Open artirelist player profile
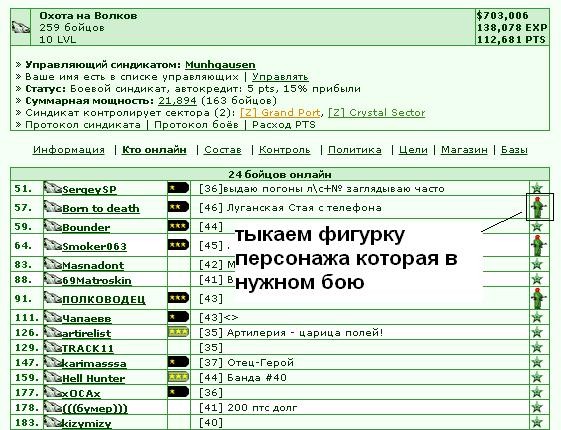The width and height of the screenshot is (561, 430). coord(87,333)
